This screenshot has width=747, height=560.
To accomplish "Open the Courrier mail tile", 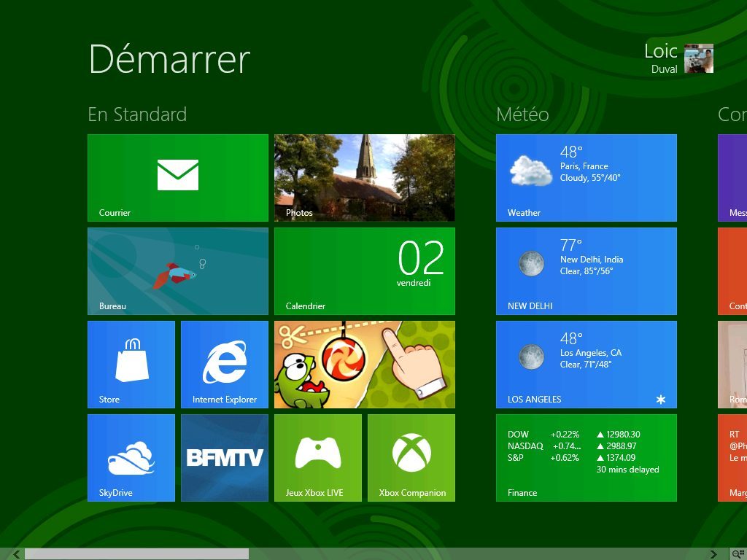I will coord(177,177).
